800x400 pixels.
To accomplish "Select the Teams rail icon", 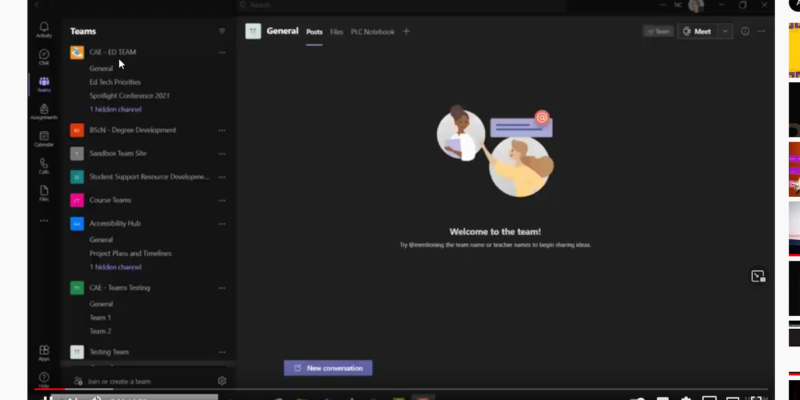I will click(44, 85).
